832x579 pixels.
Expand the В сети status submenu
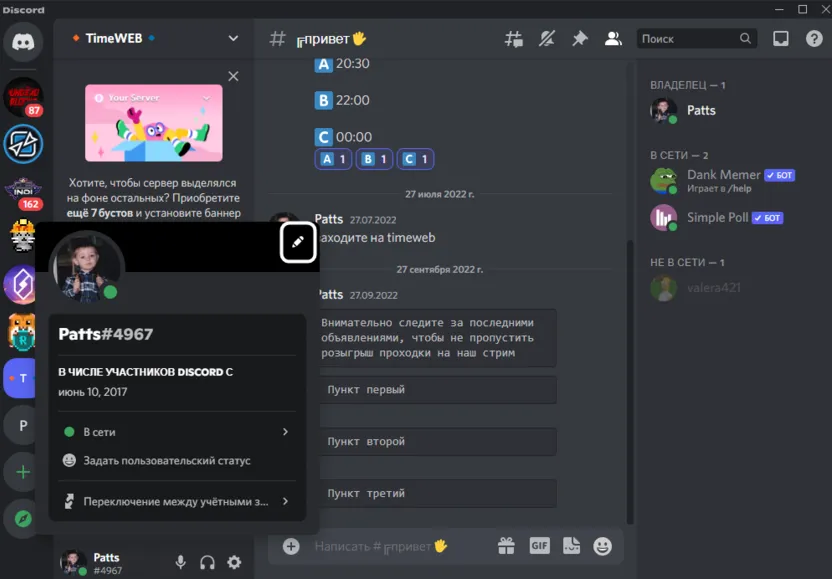[x=177, y=432]
